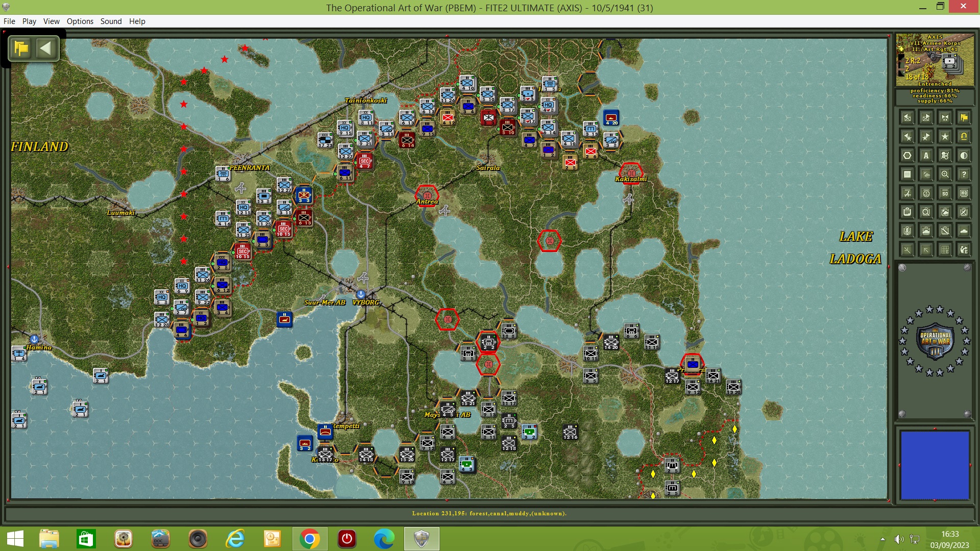
Task: Toggle the half-circle contrast icon
Action: pos(964,156)
